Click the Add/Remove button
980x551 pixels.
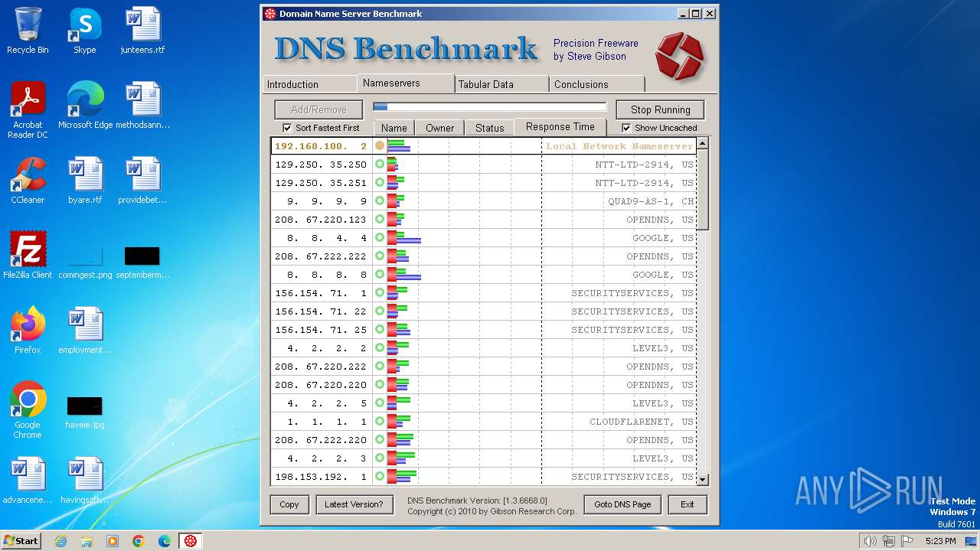(319, 109)
